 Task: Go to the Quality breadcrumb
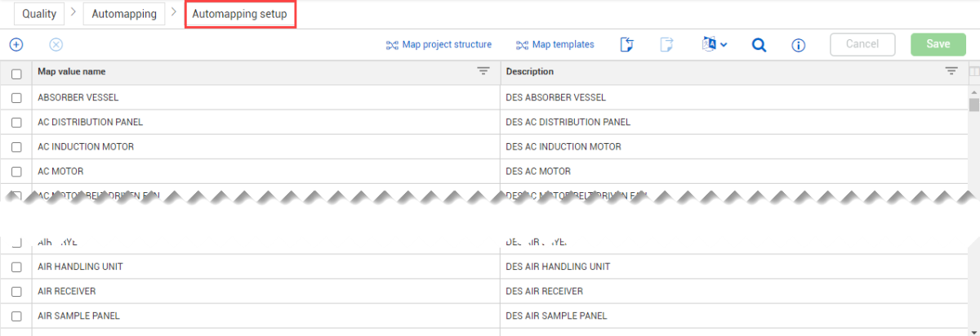(x=39, y=14)
